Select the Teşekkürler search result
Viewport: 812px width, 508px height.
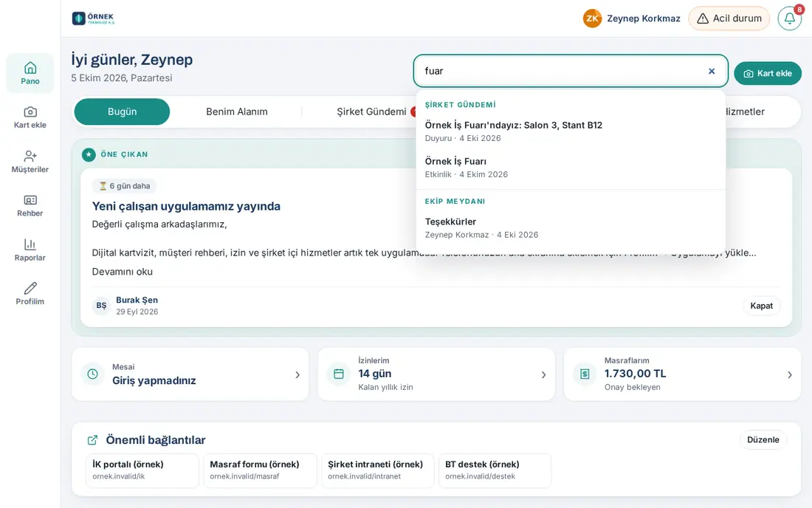tap(571, 228)
